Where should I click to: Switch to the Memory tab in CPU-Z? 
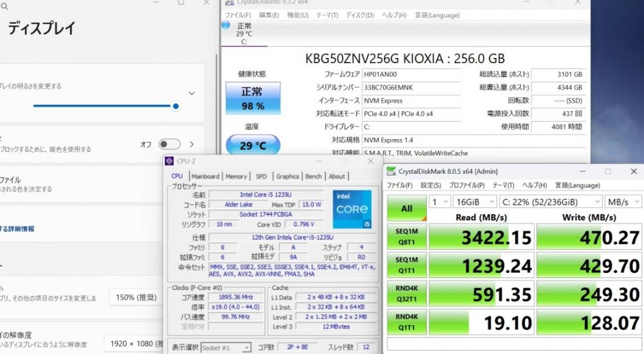tap(236, 176)
